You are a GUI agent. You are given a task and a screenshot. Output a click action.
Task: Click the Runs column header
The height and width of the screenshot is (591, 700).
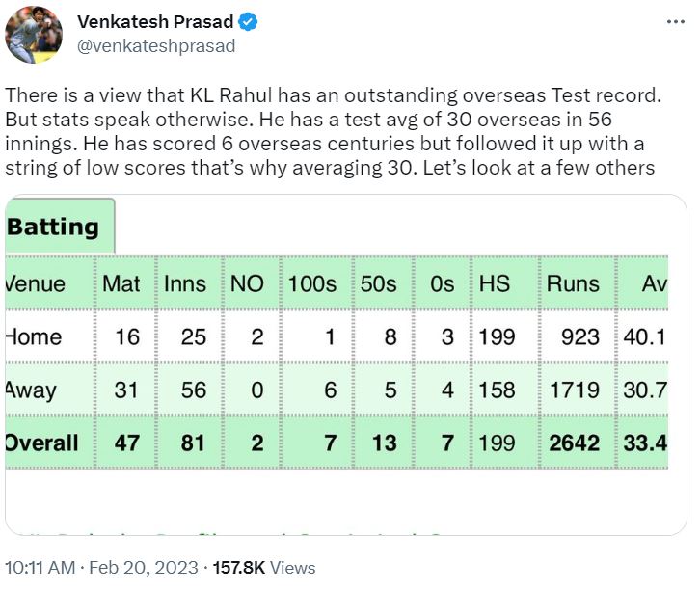pyautogui.click(x=573, y=283)
